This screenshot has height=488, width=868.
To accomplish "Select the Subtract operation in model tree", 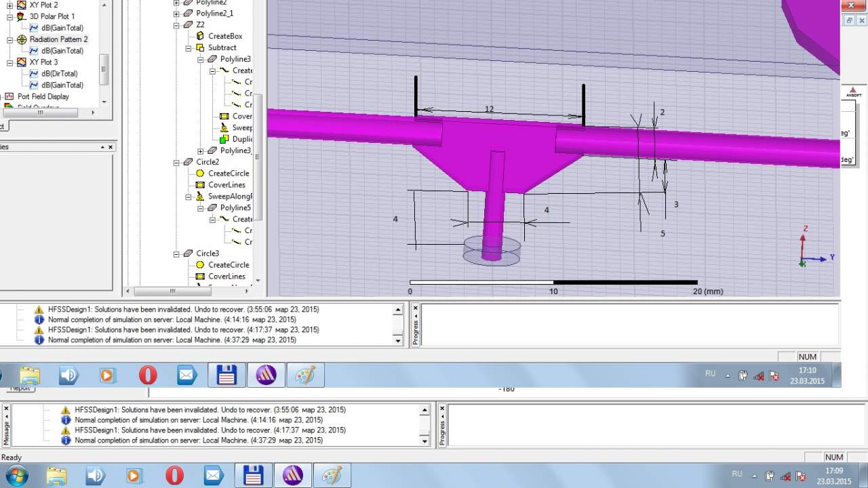I will [x=222, y=47].
